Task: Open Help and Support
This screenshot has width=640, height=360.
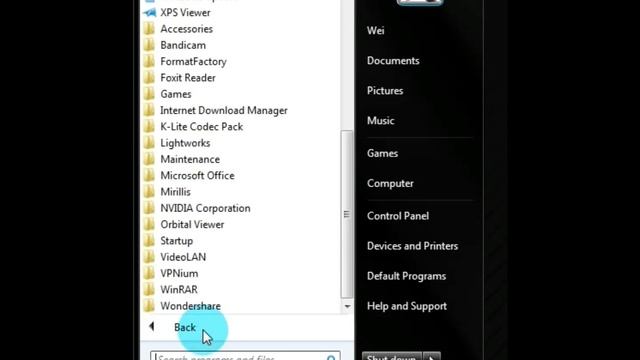Action: pyautogui.click(x=407, y=306)
